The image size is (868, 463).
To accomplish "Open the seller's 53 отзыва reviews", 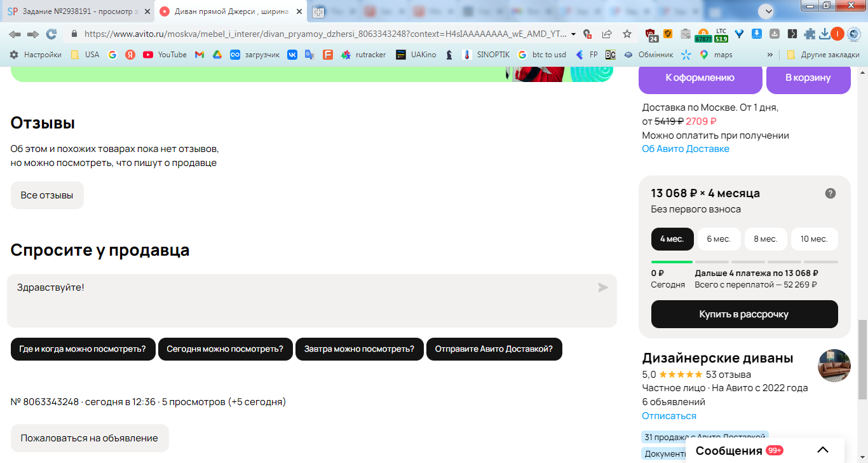I will (728, 375).
